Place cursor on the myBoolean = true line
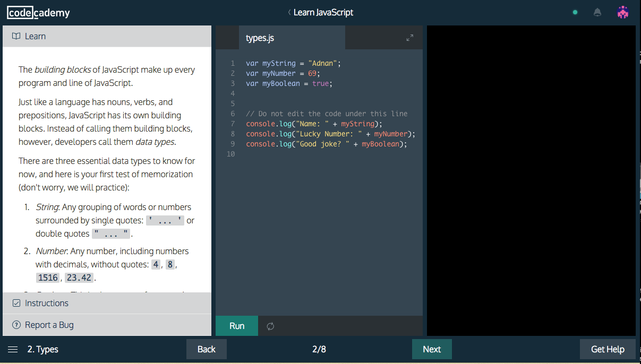The height and width of the screenshot is (364, 641). click(x=289, y=83)
